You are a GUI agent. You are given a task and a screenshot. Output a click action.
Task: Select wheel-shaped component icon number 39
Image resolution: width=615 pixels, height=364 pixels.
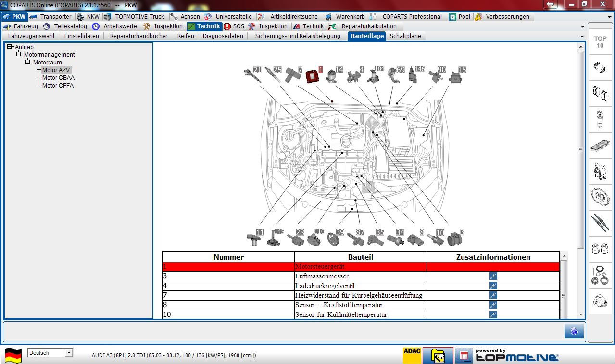[x=336, y=238]
